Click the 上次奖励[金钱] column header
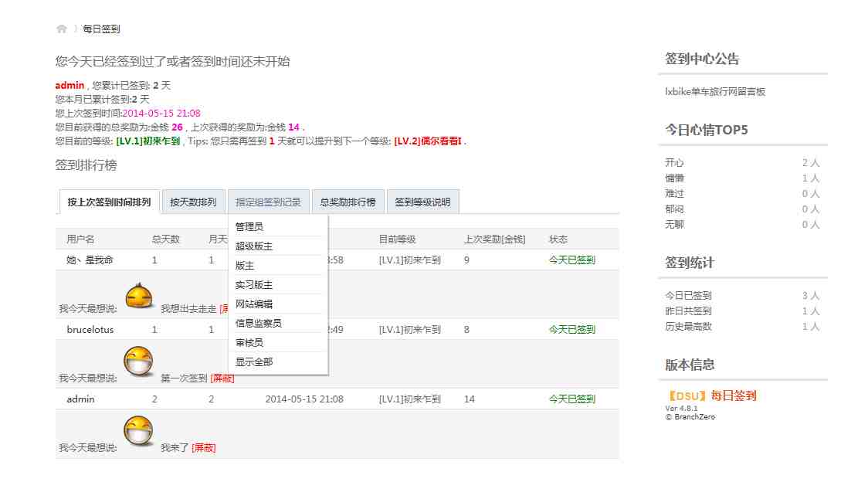 click(x=495, y=239)
